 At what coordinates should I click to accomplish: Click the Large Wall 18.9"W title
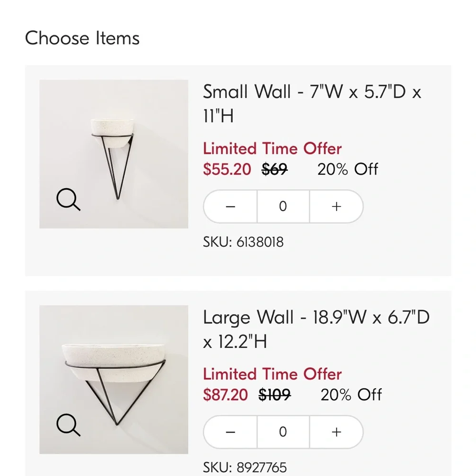click(316, 329)
